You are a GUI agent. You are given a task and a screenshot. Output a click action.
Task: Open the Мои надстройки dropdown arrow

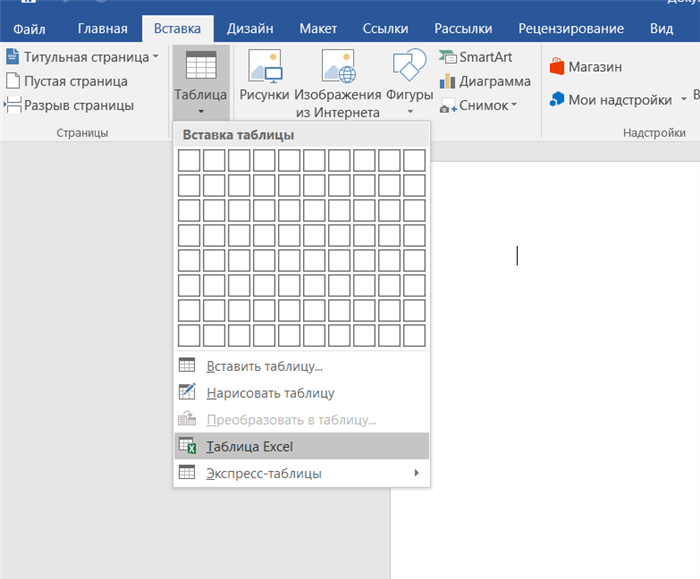[x=683, y=100]
